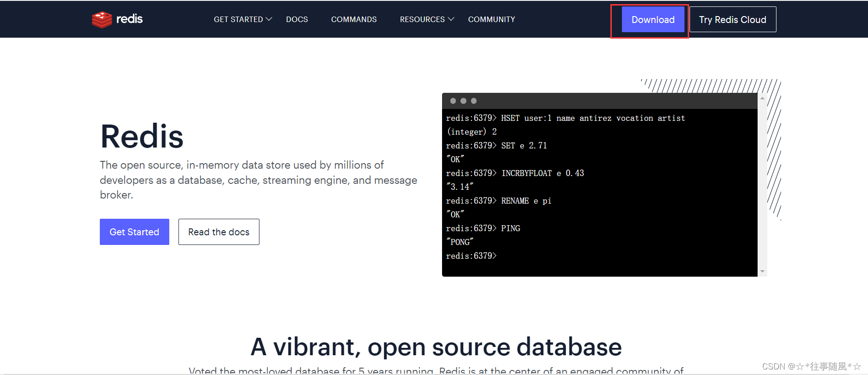Click the INCRBYFLOAT e 0.43 line
Image resolution: width=868 pixels, height=375 pixels.
click(515, 173)
